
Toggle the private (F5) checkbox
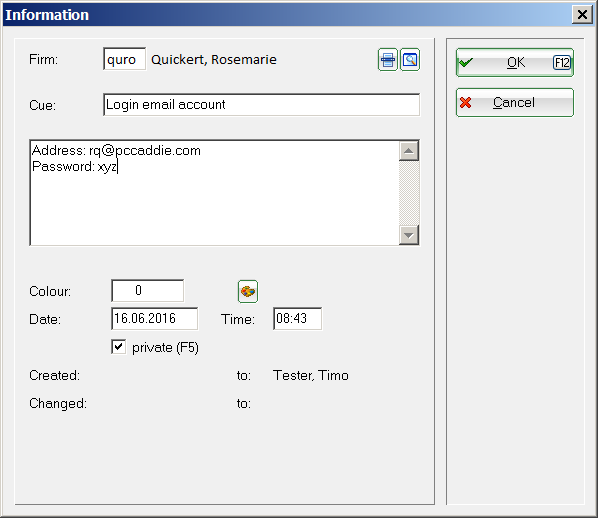[x=119, y=347]
